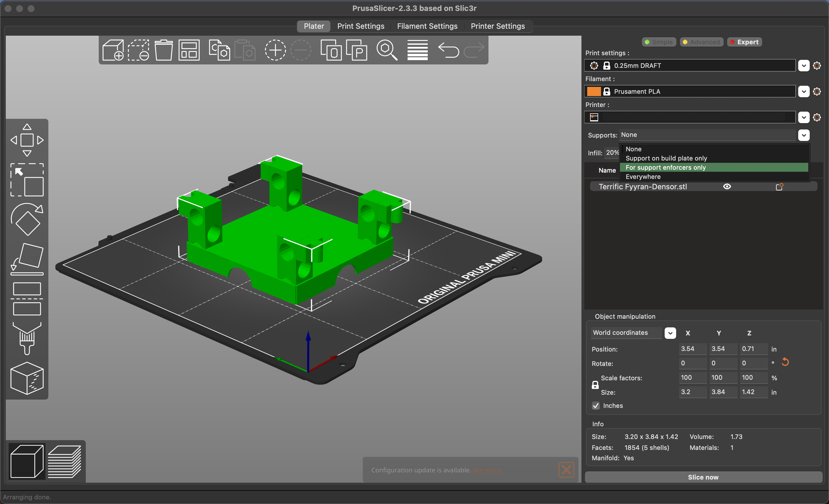Viewport: 829px width, 504px height.
Task: Select Everywhere in the Supports dropdown
Action: [643, 177]
